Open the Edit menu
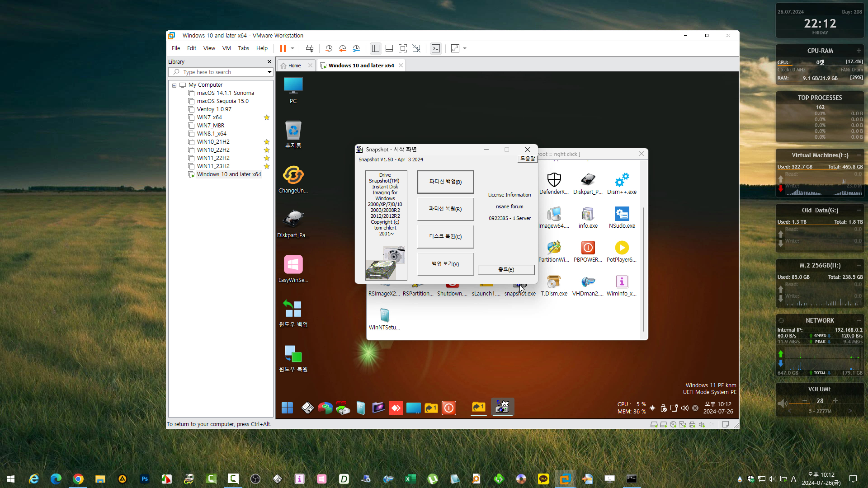 tap(192, 48)
